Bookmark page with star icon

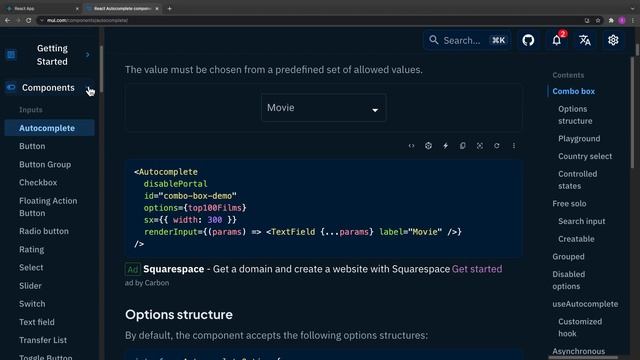[x=598, y=20]
